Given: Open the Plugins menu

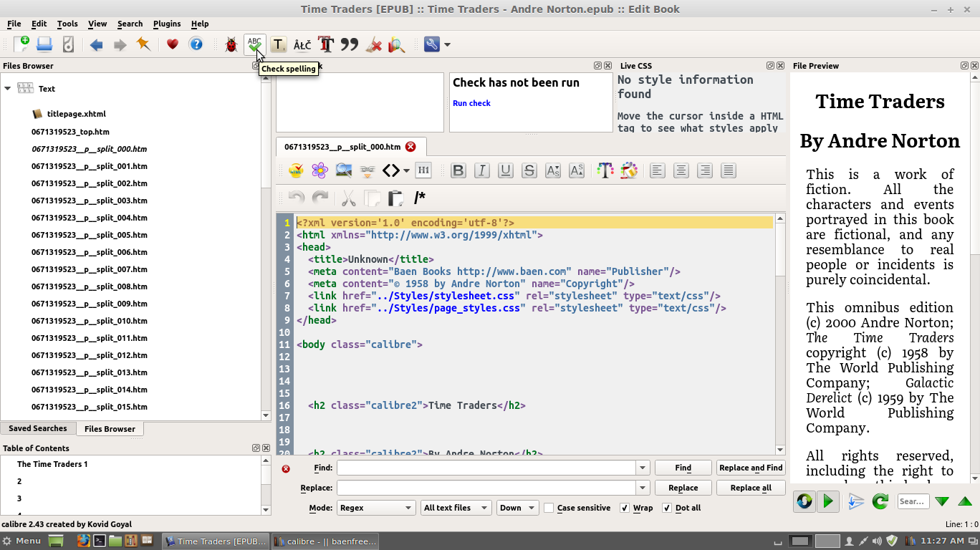Looking at the screenshot, I should point(166,24).
